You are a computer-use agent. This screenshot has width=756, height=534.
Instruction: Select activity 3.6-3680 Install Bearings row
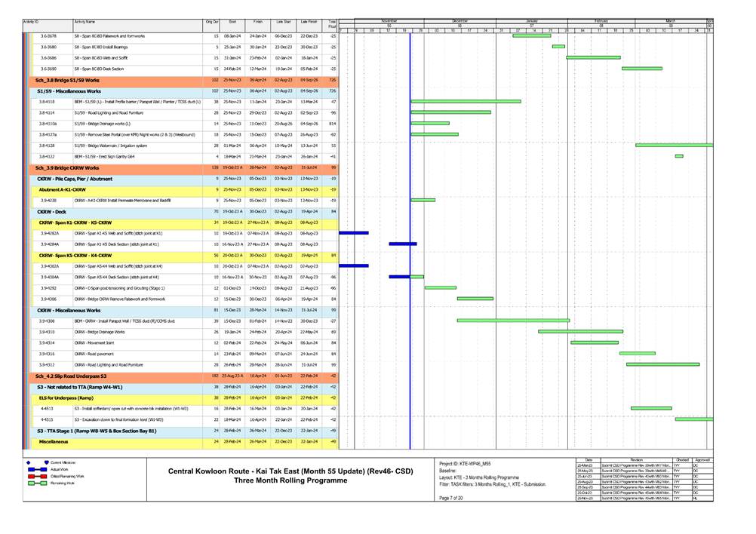tap(113, 47)
